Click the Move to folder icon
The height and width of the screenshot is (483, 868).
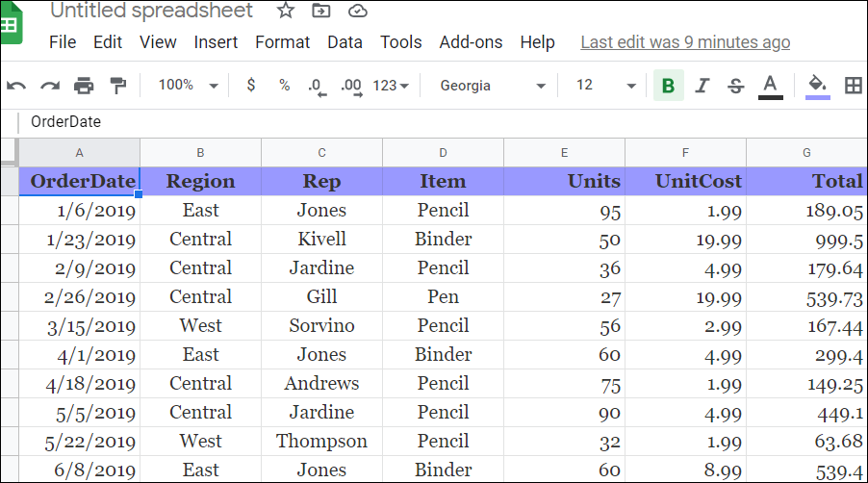point(321,12)
